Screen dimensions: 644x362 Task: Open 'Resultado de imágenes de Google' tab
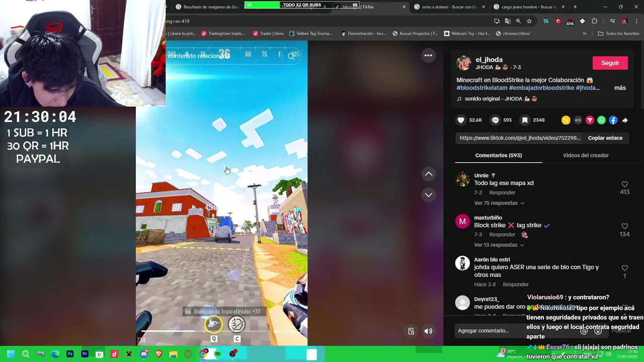(207, 7)
